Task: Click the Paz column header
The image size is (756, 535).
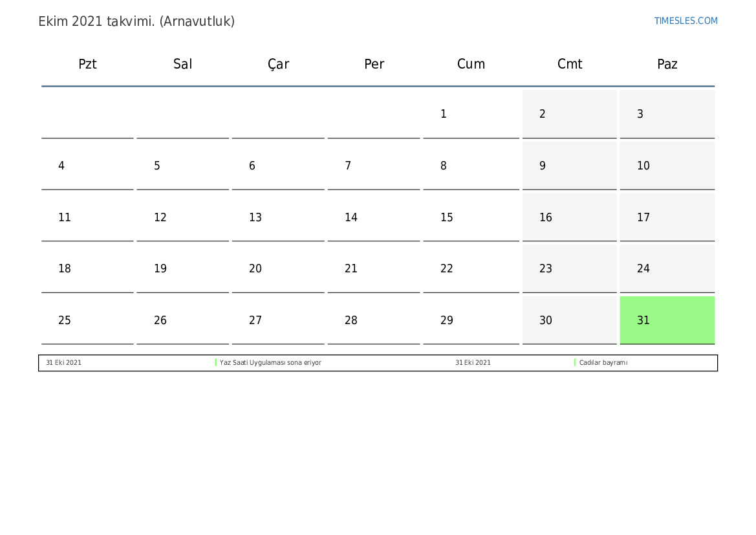Action: coord(667,64)
